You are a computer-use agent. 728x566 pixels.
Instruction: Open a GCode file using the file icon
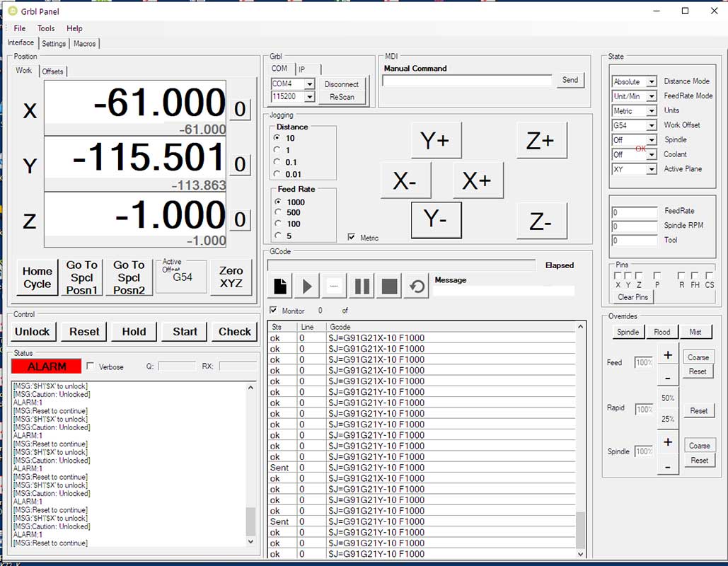(279, 286)
